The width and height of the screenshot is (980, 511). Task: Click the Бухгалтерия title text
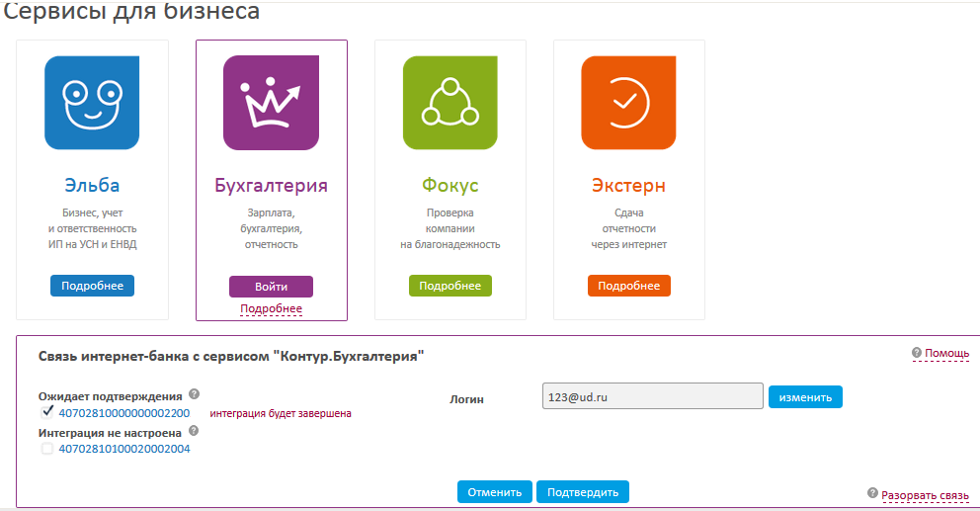tap(272, 186)
